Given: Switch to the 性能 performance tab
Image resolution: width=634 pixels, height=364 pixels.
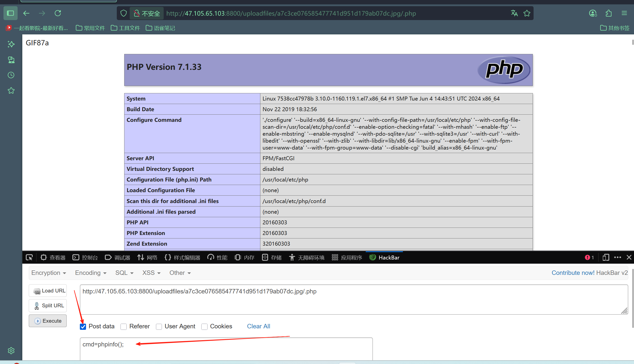Looking at the screenshot, I should click(x=217, y=258).
